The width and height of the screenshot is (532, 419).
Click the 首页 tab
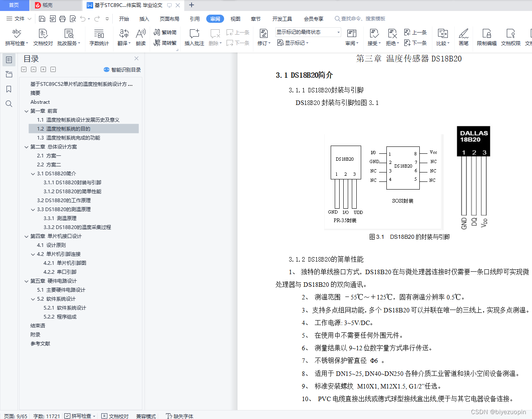pyautogui.click(x=14, y=5)
